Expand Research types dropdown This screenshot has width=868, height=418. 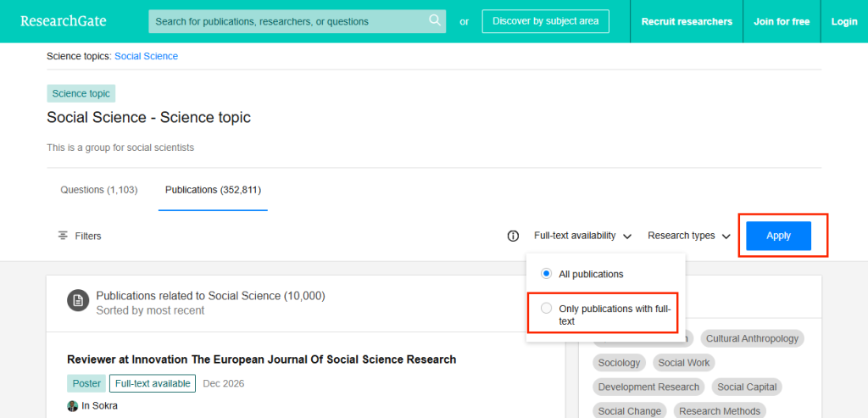pos(689,236)
